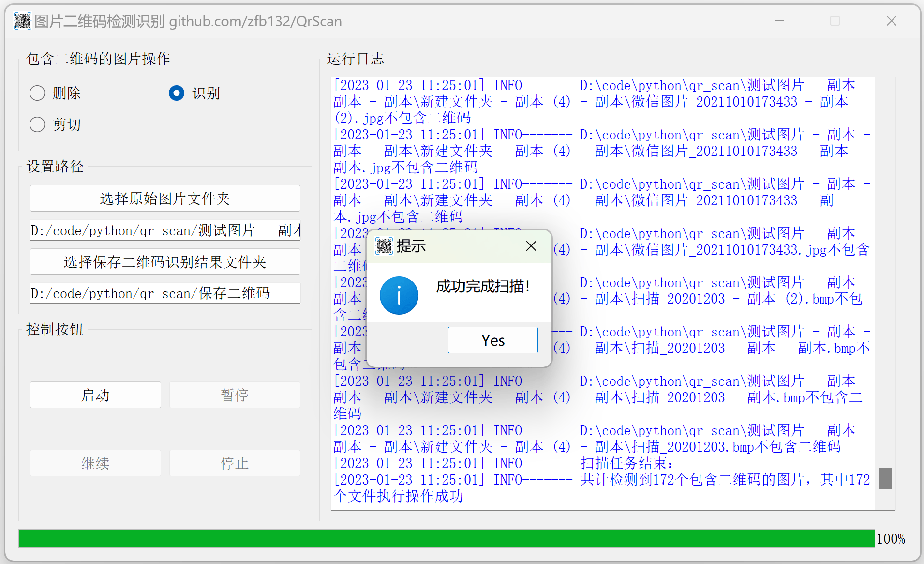Image resolution: width=924 pixels, height=564 pixels.
Task: Choose the 剪切 radio option
Action: coord(37,124)
